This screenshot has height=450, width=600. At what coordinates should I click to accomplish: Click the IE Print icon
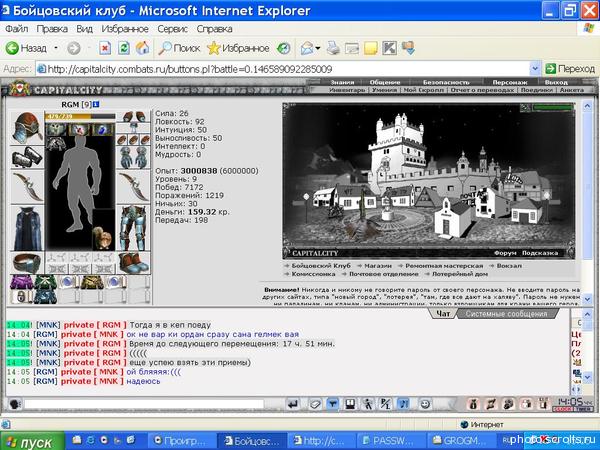tap(333, 48)
